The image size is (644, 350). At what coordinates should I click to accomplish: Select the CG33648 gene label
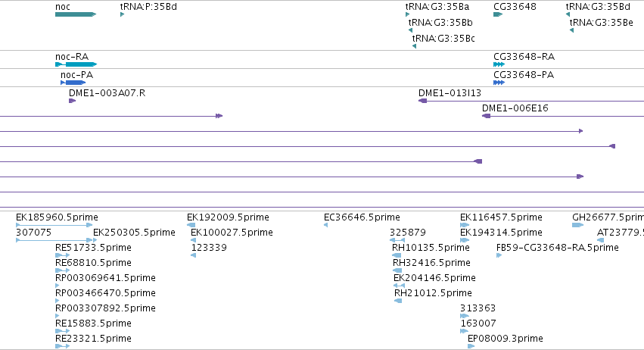click(515, 7)
